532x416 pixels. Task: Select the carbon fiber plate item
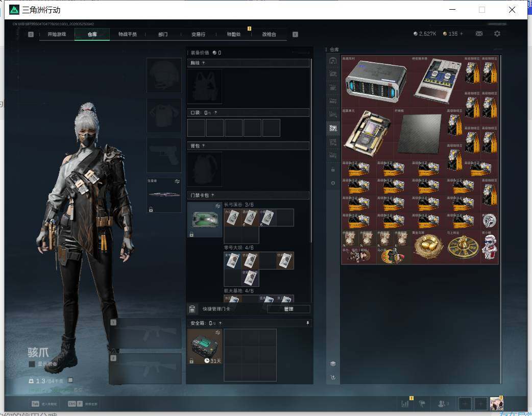pos(420,134)
